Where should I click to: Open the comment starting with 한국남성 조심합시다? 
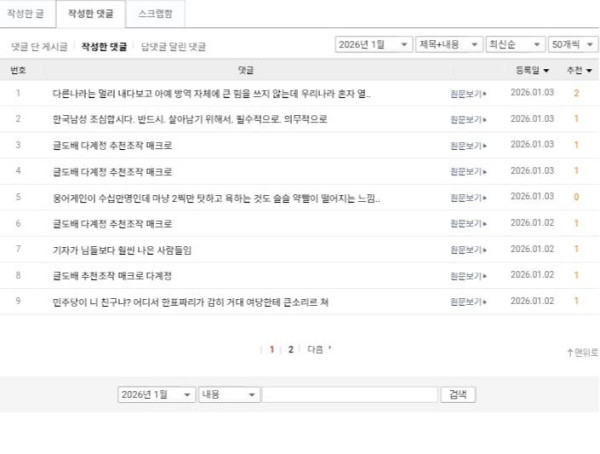(x=190, y=119)
